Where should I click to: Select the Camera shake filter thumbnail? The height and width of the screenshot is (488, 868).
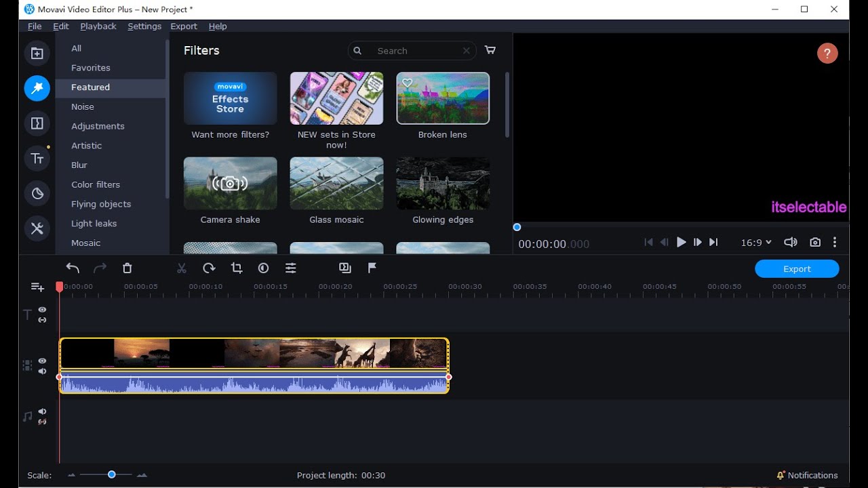pos(230,183)
